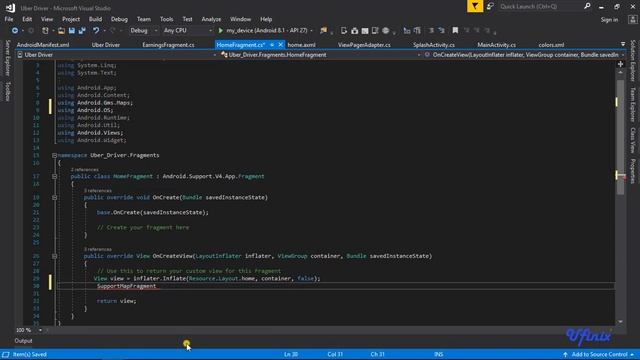Click the Find in Files toolbar icon
This screenshot has height=360, width=640.
pyautogui.click(x=324, y=31)
